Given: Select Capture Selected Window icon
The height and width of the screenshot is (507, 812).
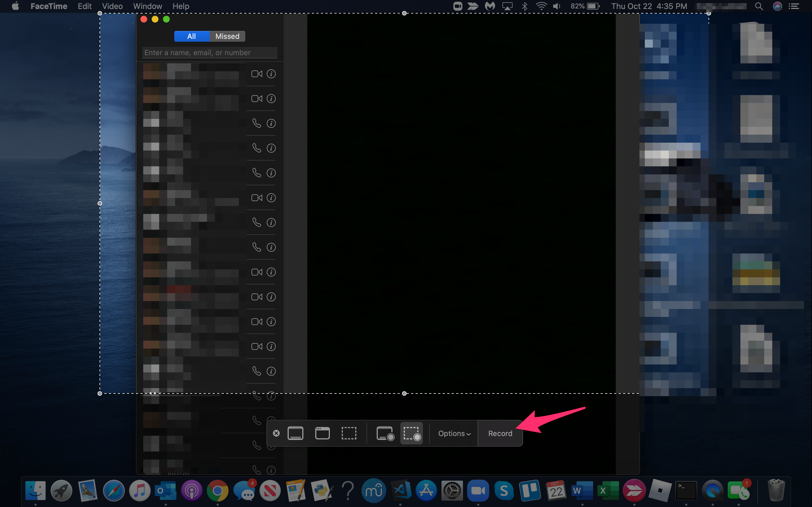Looking at the screenshot, I should (x=322, y=433).
